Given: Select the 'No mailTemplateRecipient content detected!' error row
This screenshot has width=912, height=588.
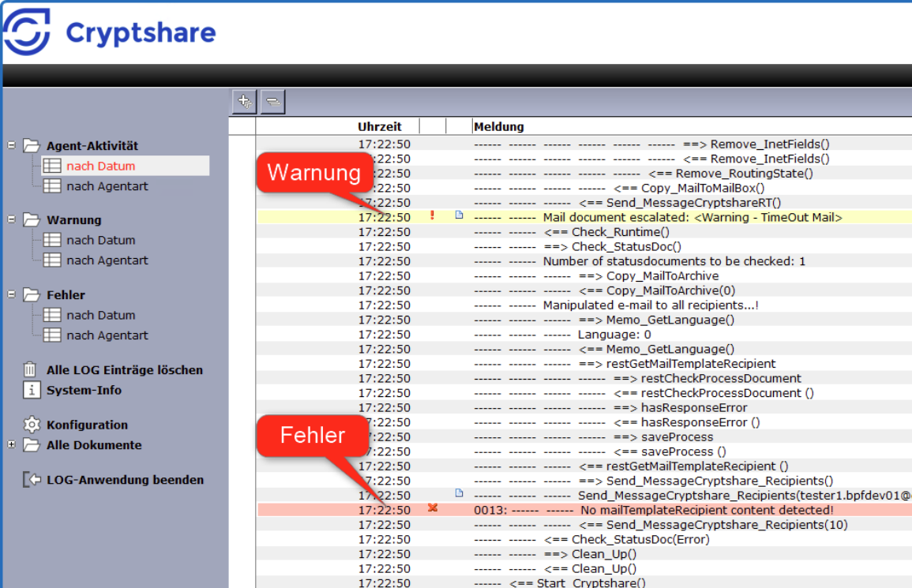Looking at the screenshot, I should coord(584,510).
